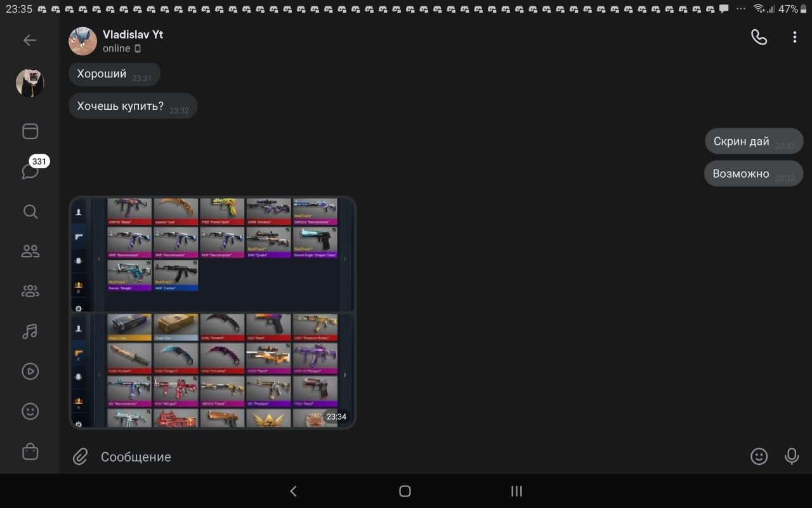Tap the microphone to record voice message
This screenshot has height=508, width=812.
(x=792, y=456)
